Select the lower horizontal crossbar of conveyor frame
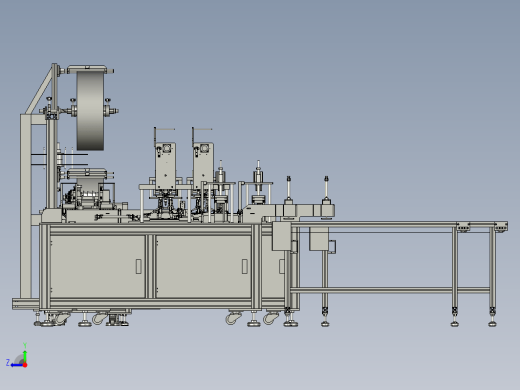 tap(389, 290)
